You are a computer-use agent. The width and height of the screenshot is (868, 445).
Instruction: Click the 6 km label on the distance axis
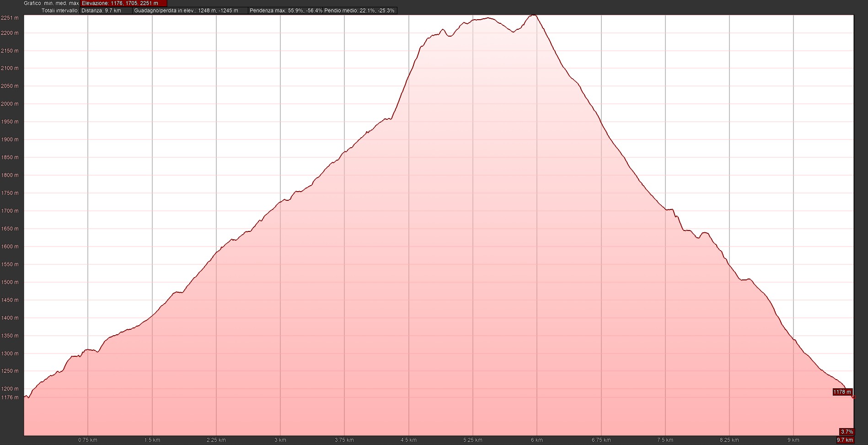[x=537, y=440]
